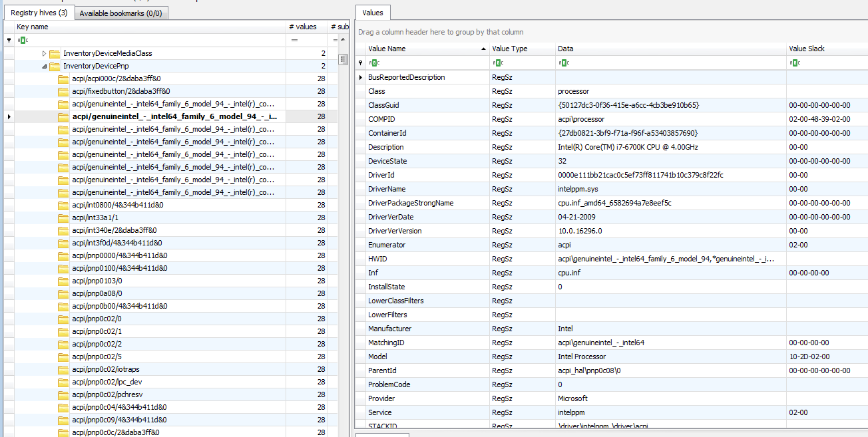868x437 pixels.
Task: Click the Data column filter condition icon
Action: 562,63
